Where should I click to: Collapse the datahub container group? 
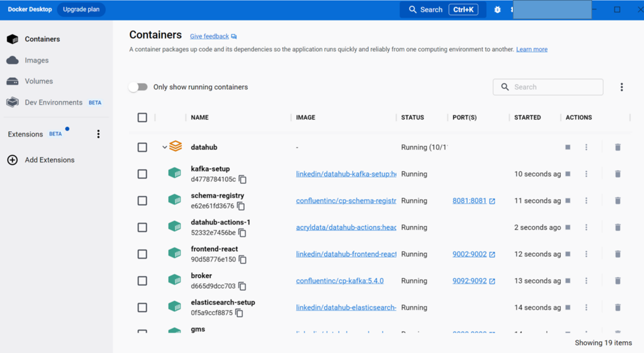tap(165, 147)
